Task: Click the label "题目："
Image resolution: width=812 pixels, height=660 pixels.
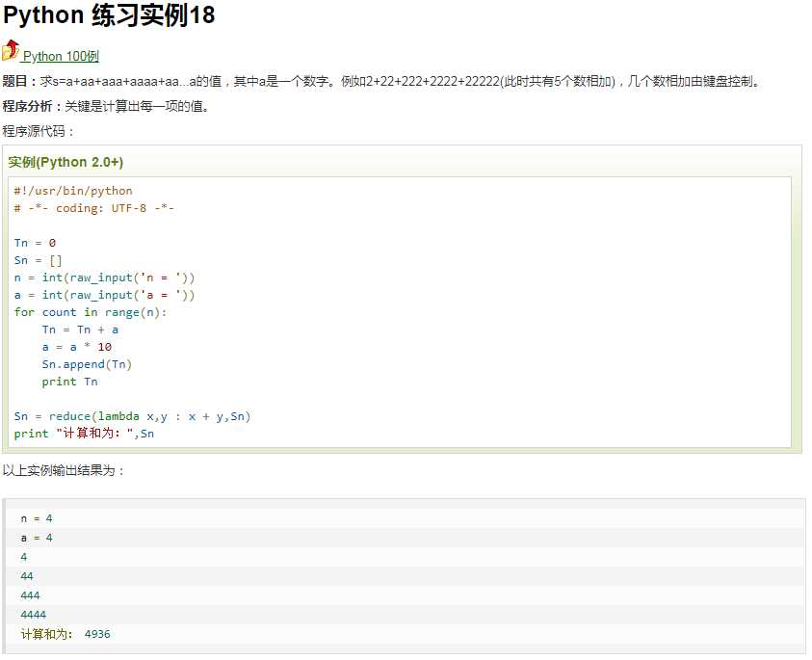Action: coord(20,81)
